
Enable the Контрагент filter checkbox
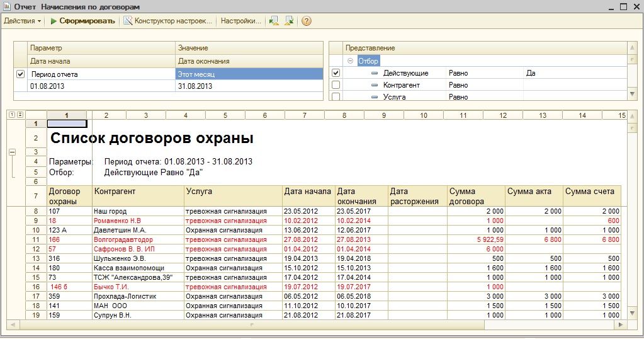click(336, 84)
